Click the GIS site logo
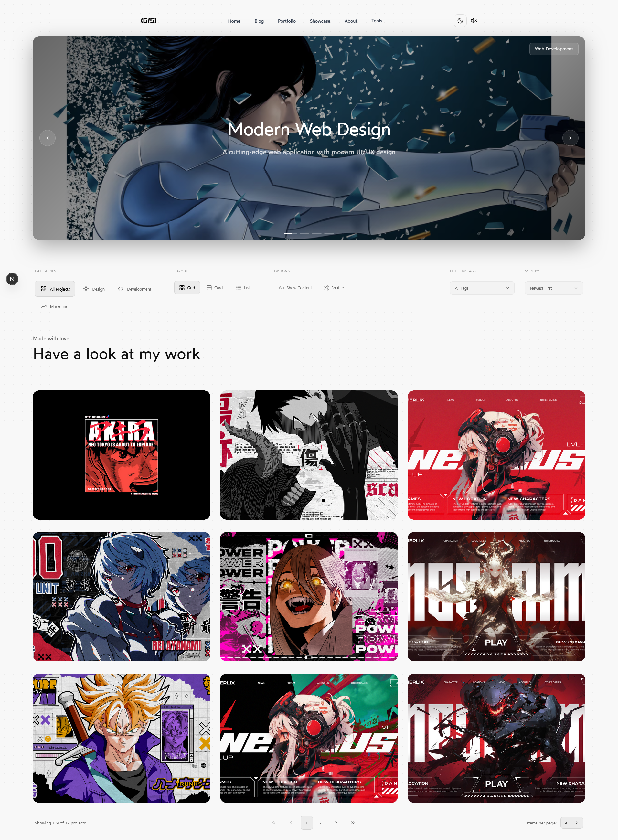The image size is (618, 840). pos(148,21)
